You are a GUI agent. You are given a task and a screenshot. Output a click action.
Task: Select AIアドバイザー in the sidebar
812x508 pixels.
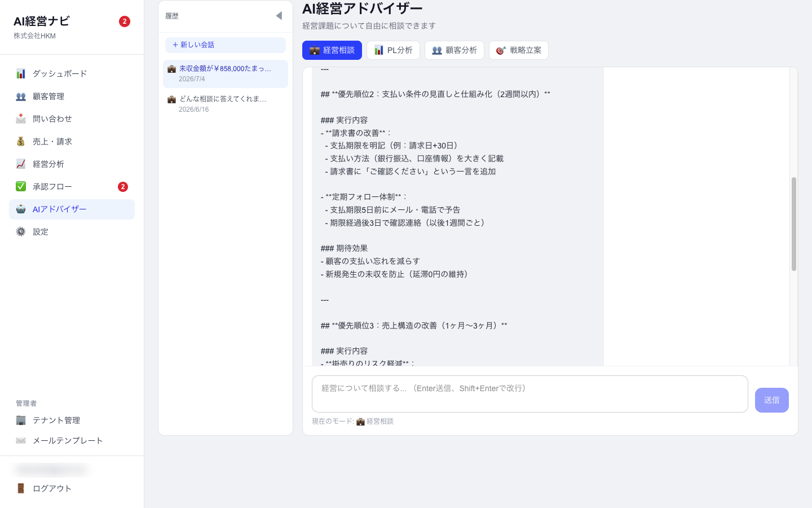click(72, 209)
